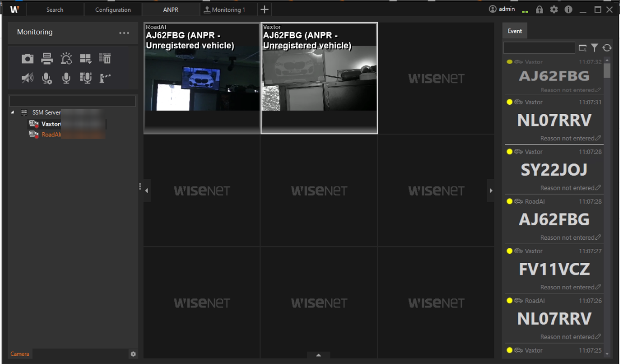This screenshot has width=620, height=364.
Task: Edit reason for FV11VCZ event
Action: click(598, 287)
